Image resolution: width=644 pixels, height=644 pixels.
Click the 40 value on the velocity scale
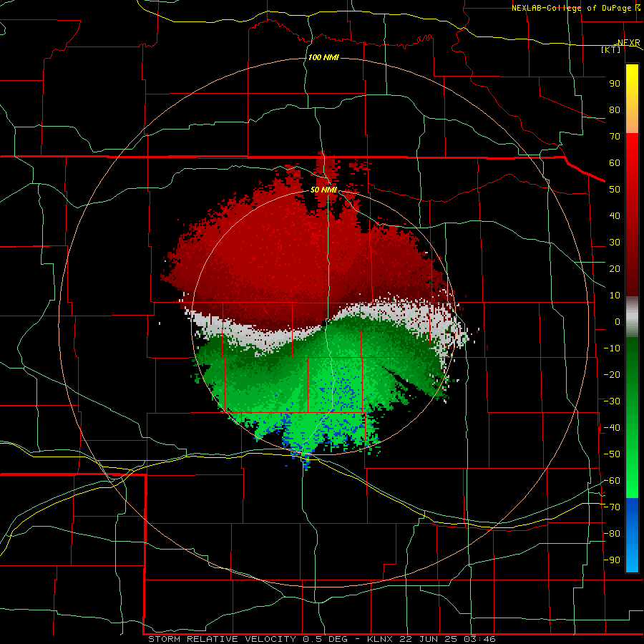615,216
